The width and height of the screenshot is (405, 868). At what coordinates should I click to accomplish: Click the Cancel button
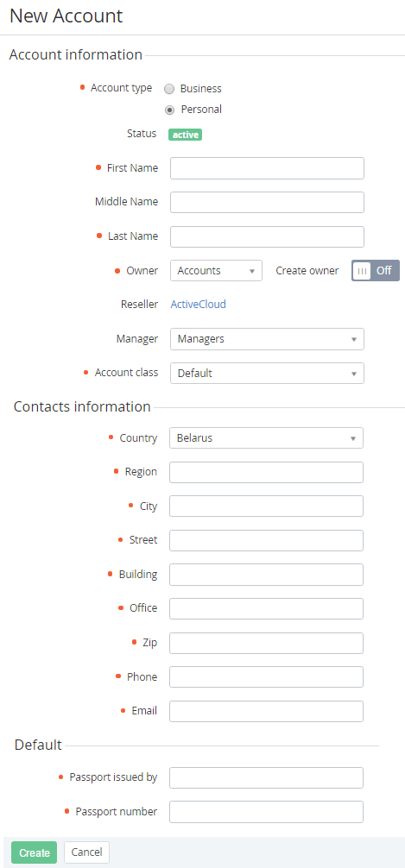pos(86,852)
